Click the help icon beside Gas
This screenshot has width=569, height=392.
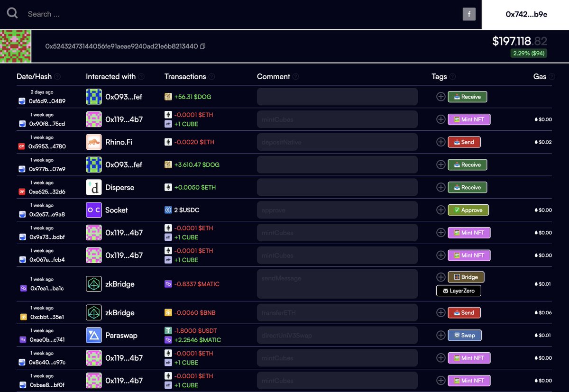coord(552,77)
